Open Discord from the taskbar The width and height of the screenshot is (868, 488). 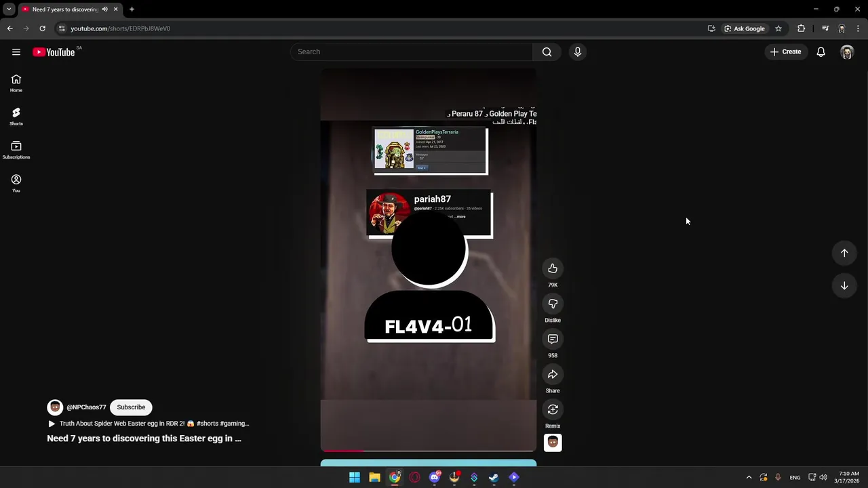pyautogui.click(x=435, y=477)
